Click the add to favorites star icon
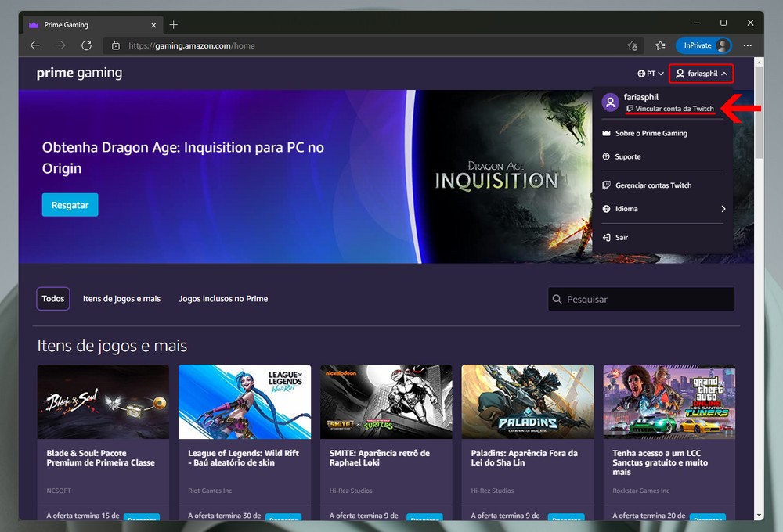Viewport: 783px width, 532px height. point(632,45)
